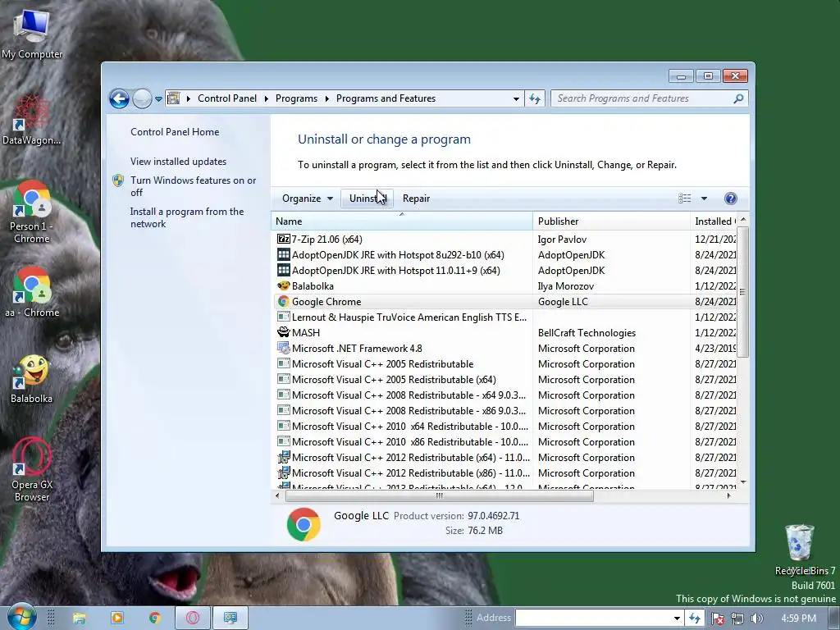Open the Recycle Bin desktop icon
This screenshot has height=630, width=840.
point(800,543)
